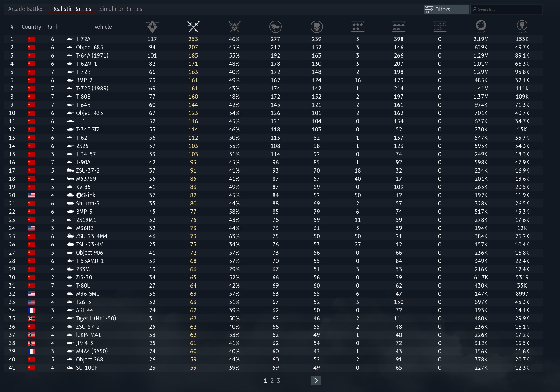Viewport: 560px width, 392px height.
Task: Click the French flag in the M4A4 (SA50) row
Action: [x=31, y=351]
